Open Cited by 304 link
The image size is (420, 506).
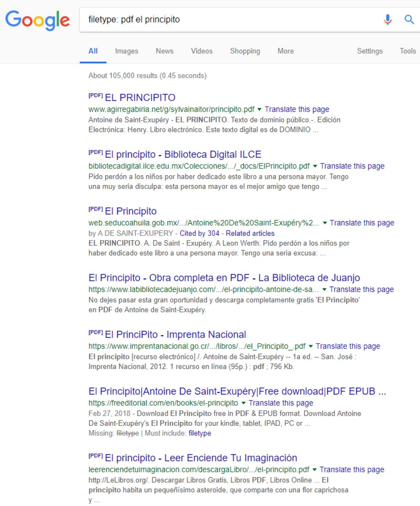(199, 233)
